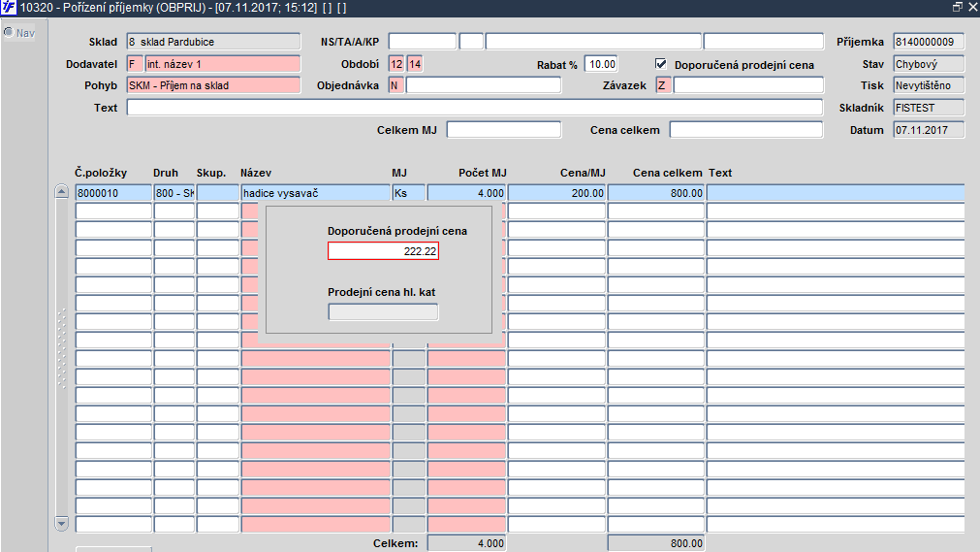Click the Doporučená prodejní cena field with 222.22
The height and width of the screenshot is (552, 980).
pyautogui.click(x=383, y=251)
